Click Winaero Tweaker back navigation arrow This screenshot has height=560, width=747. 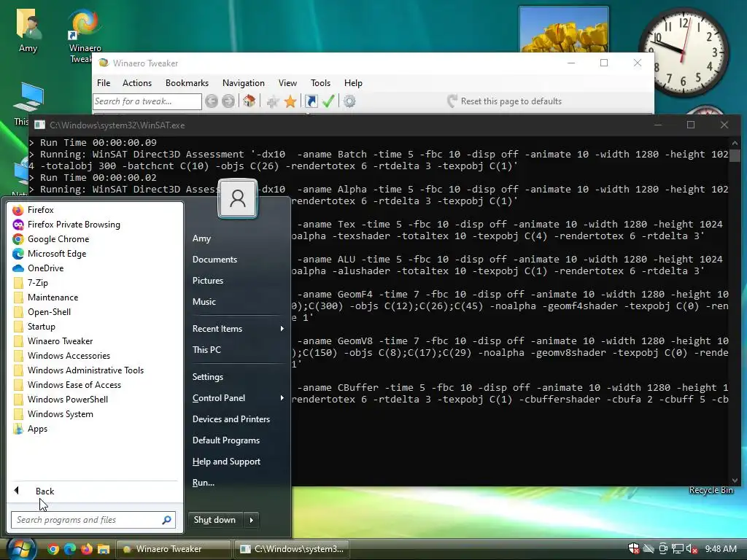coord(212,101)
